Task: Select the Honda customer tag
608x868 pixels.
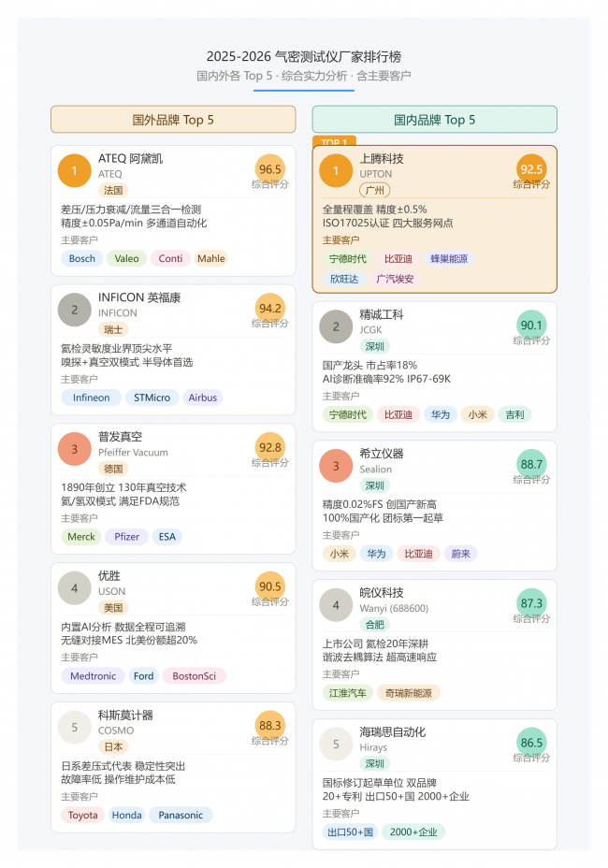Action: [127, 815]
